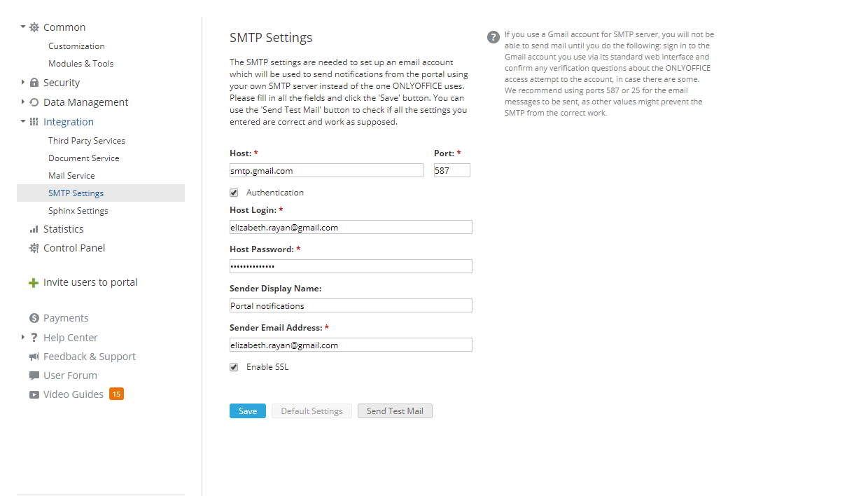Viewport: 868px width, 496px height.
Task: Click the help question mark icon beside Gmail tip
Action: click(493, 37)
